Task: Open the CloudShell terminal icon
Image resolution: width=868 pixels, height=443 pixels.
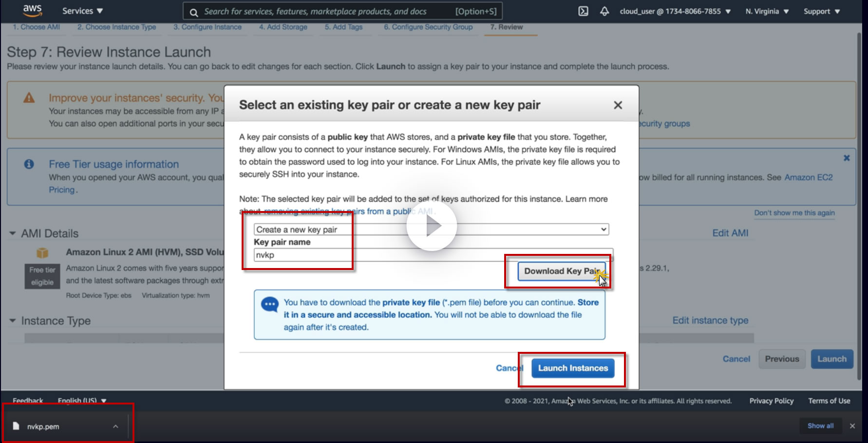Action: tap(583, 11)
